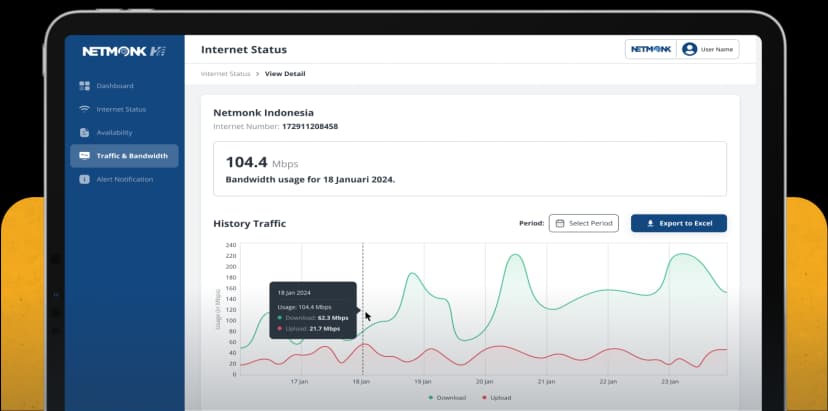Click the View Detail breadcrumb
Image resolution: width=828 pixels, height=411 pixels.
click(x=285, y=74)
